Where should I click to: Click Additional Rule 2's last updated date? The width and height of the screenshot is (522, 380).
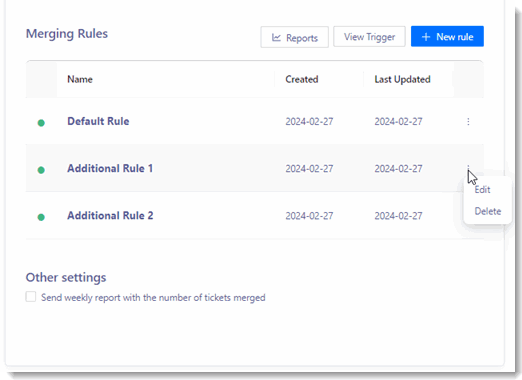point(398,216)
